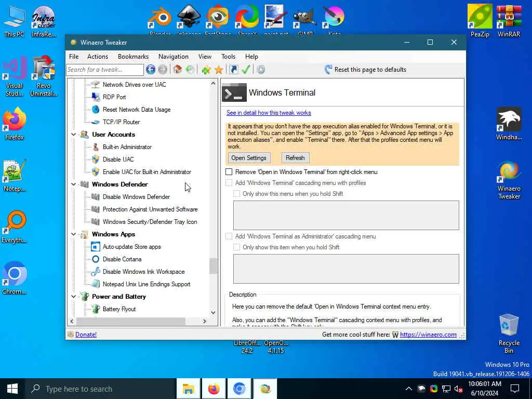Open the Revo Uninstaller desktop shortcut
The height and width of the screenshot is (399, 532).
coord(44,76)
